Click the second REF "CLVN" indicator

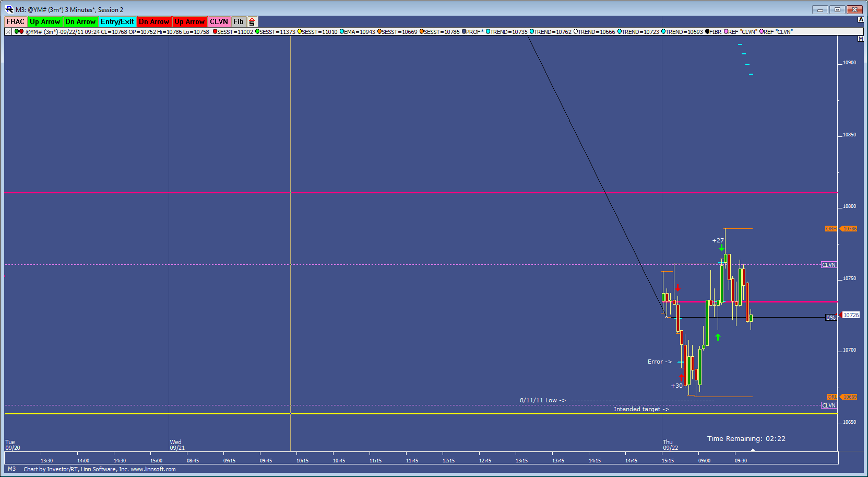pyautogui.click(x=776, y=32)
